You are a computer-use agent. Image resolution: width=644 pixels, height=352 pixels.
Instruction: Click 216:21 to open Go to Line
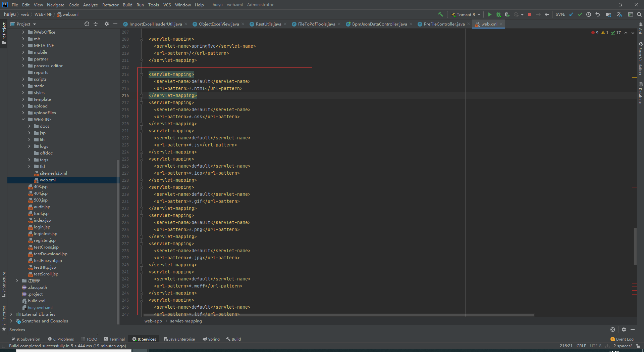(x=565, y=346)
